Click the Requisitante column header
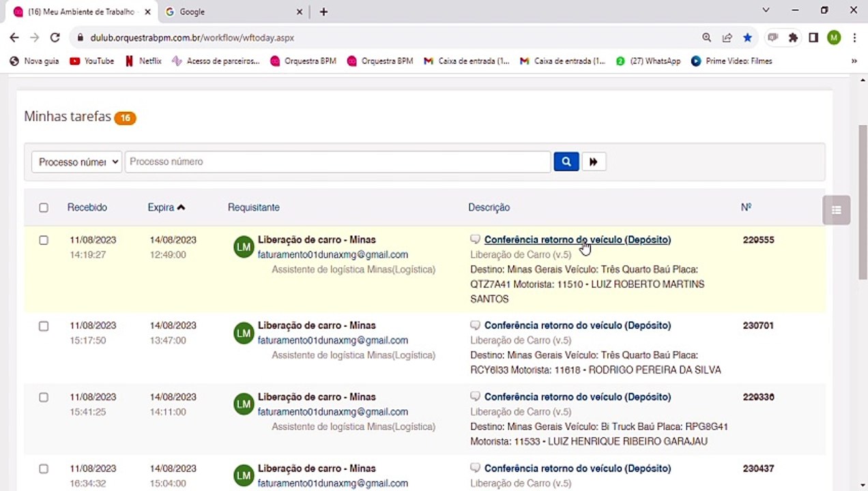 (x=253, y=207)
